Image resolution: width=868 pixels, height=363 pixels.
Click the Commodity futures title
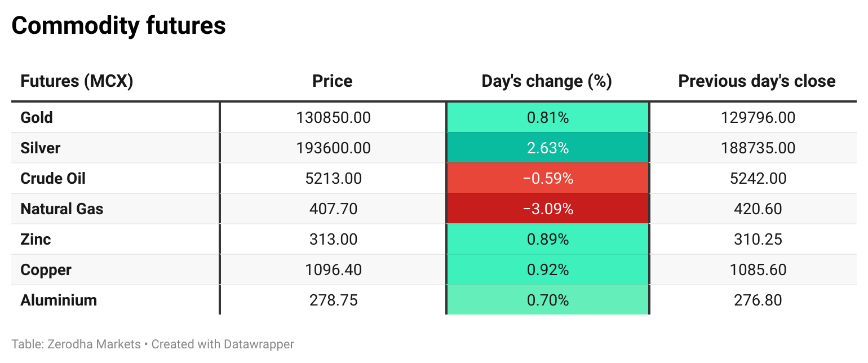point(118,26)
